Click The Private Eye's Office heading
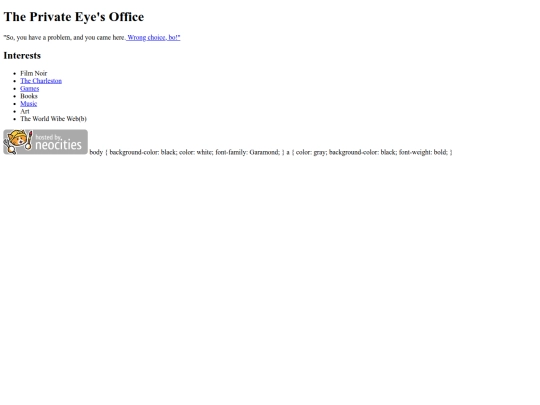The width and height of the screenshot is (540, 405). (74, 17)
